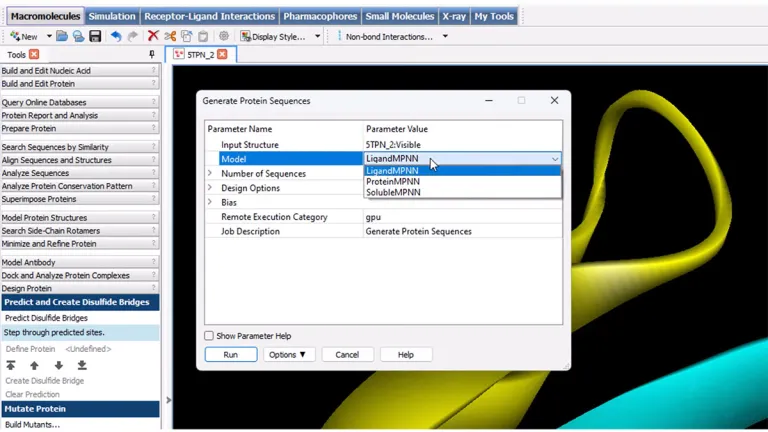The height and width of the screenshot is (432, 768).
Task: Click the gear preferences toolbar icon
Action: (224, 36)
